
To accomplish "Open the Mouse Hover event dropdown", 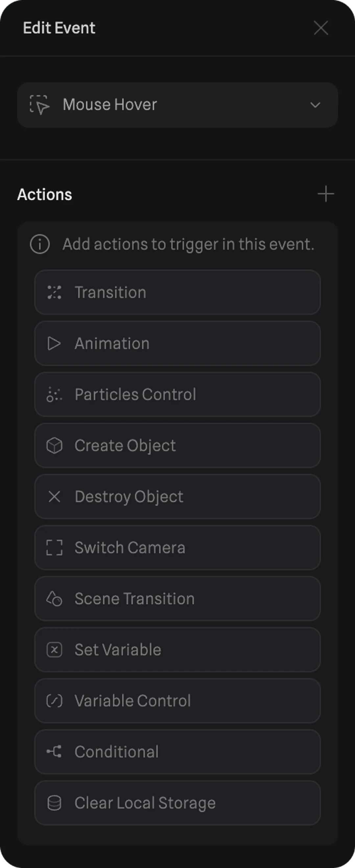I will [177, 105].
